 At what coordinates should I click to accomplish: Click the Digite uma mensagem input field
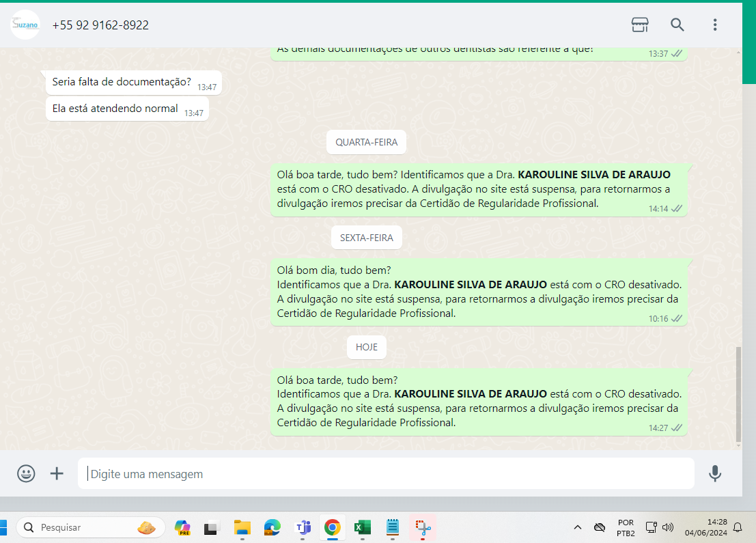click(386, 473)
